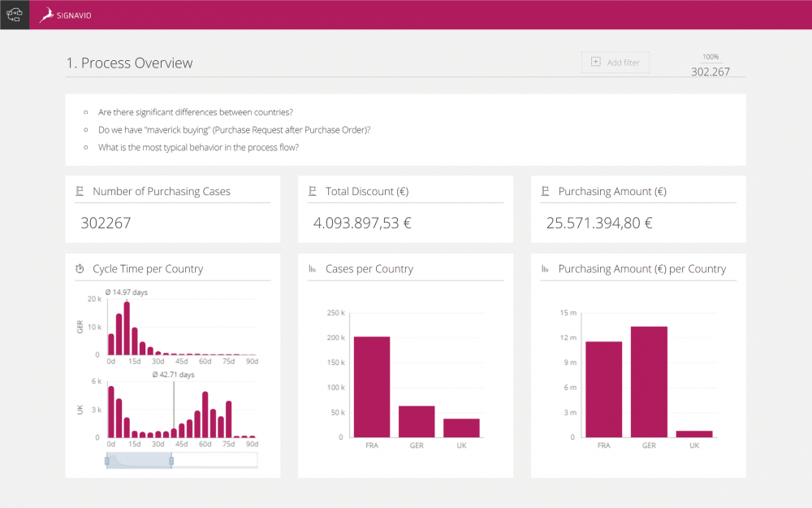Screen dimensions: 812x508
Task: Click the flag icon beside Total Discount (€)
Action: point(313,192)
